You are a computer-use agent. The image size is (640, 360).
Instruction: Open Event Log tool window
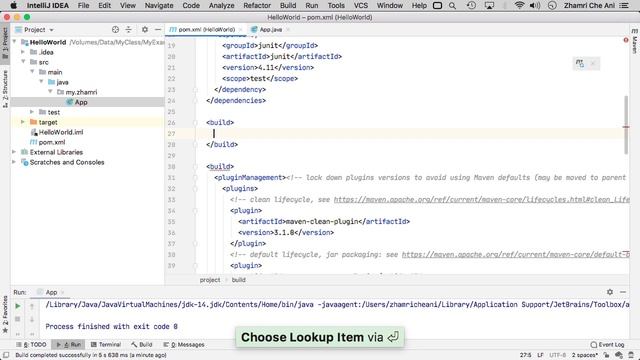pyautogui.click(x=607, y=344)
